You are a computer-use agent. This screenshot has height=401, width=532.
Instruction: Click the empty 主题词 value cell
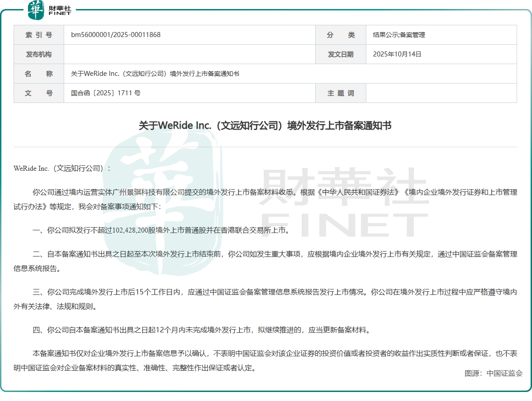[x=441, y=93]
